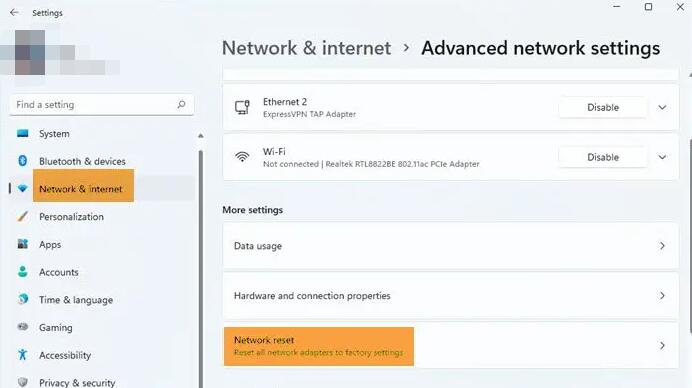
Task: Click the Apps sidebar icon
Action: click(23, 244)
